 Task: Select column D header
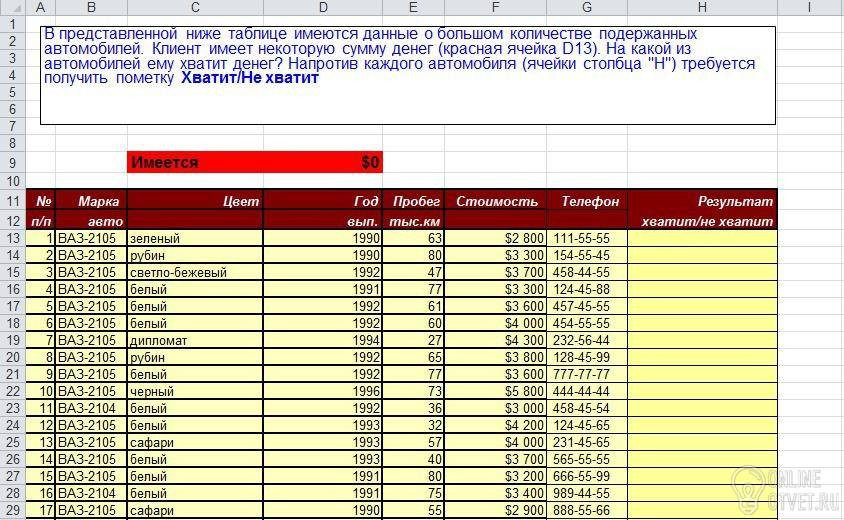click(323, 7)
